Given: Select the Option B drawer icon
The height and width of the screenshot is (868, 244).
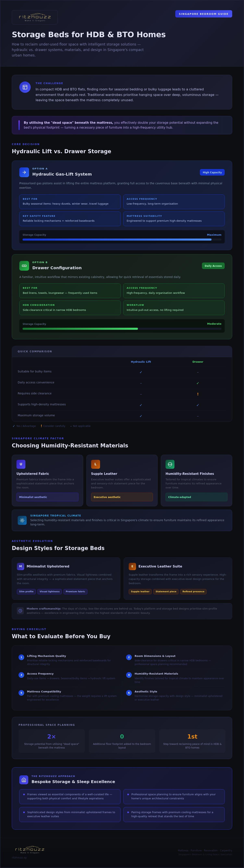Looking at the screenshot, I should pyautogui.click(x=24, y=266).
